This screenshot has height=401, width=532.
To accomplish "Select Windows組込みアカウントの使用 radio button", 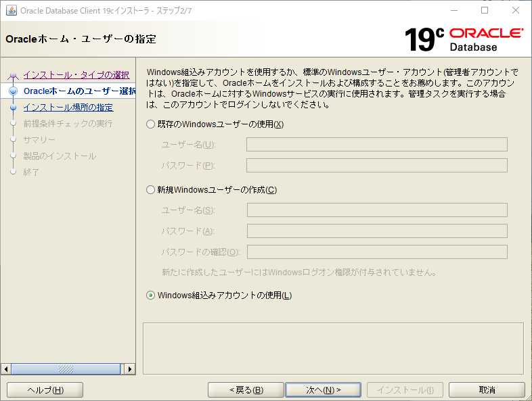I will [x=151, y=296].
